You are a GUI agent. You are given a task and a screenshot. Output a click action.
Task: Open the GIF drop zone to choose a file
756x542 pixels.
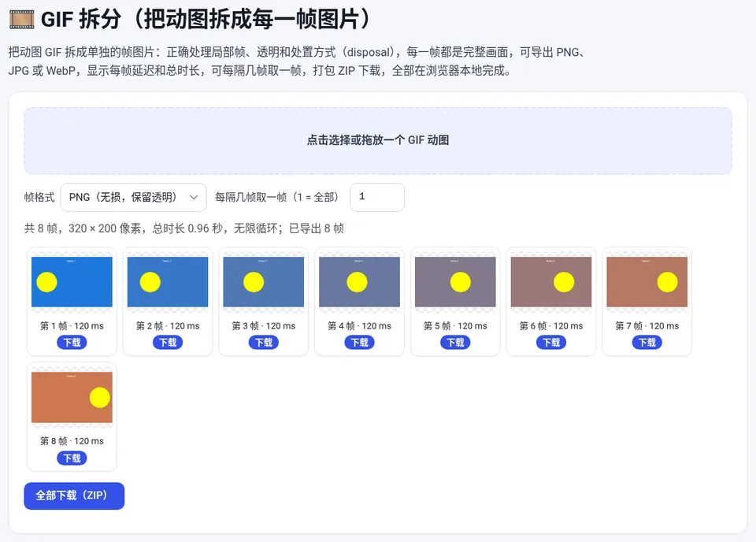(x=378, y=140)
